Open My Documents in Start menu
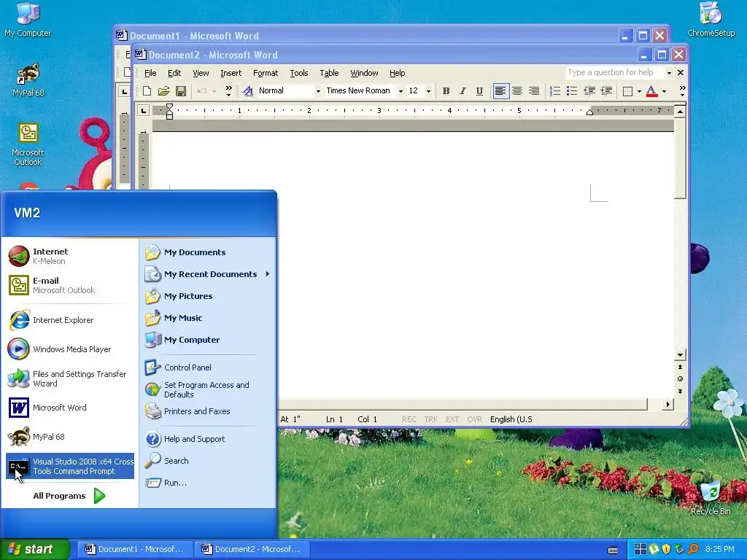 coord(207,252)
